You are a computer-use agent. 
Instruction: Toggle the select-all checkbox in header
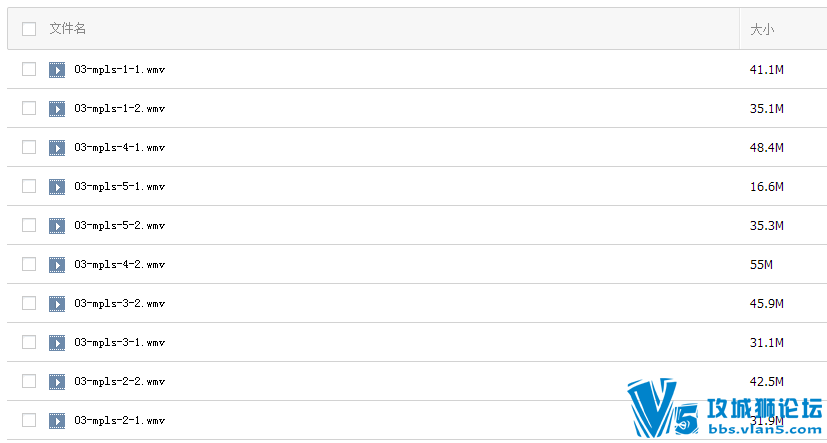tap(29, 30)
